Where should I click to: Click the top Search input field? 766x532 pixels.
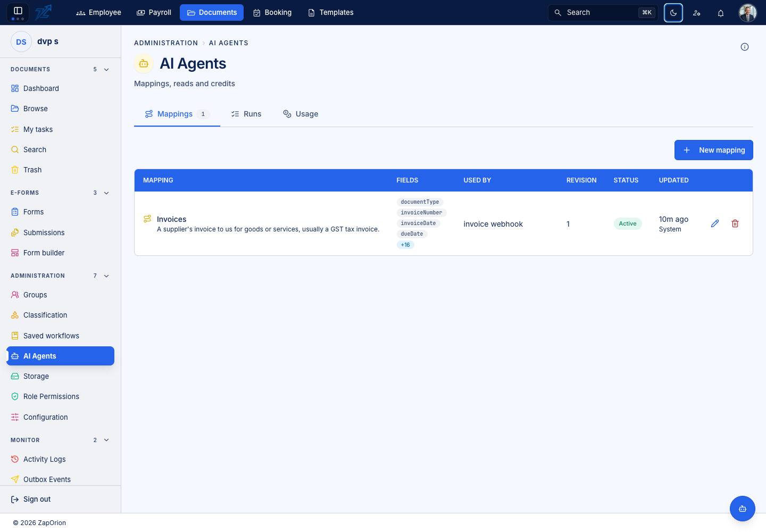603,13
